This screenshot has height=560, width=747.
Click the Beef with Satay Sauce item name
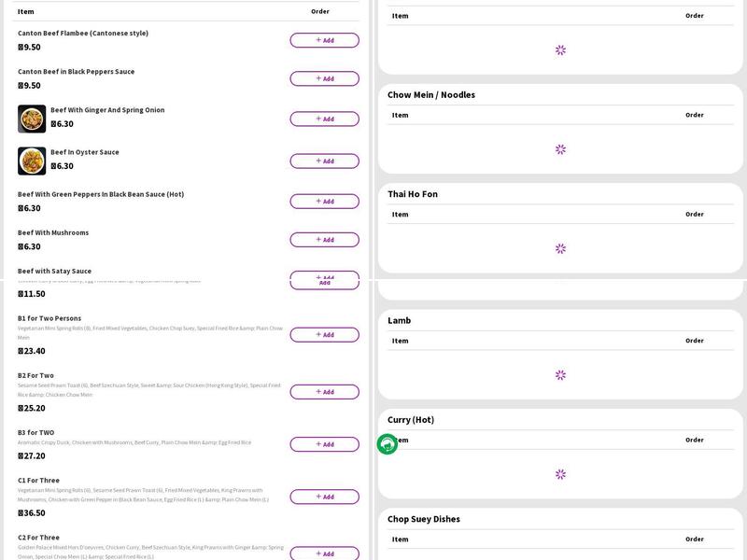[54, 271]
